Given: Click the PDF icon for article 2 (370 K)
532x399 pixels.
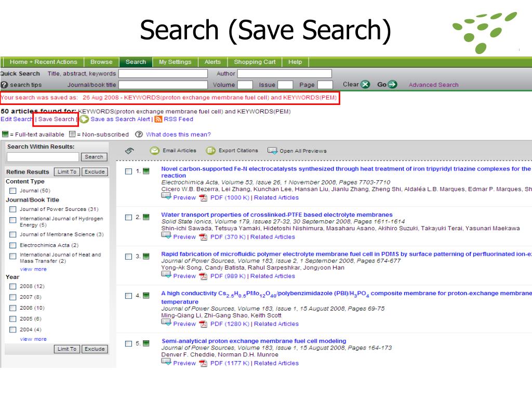Looking at the screenshot, I should point(203,237).
